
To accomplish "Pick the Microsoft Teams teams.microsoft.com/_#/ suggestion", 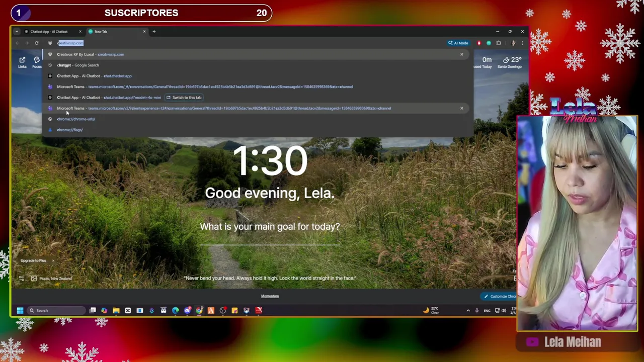I will (257, 87).
